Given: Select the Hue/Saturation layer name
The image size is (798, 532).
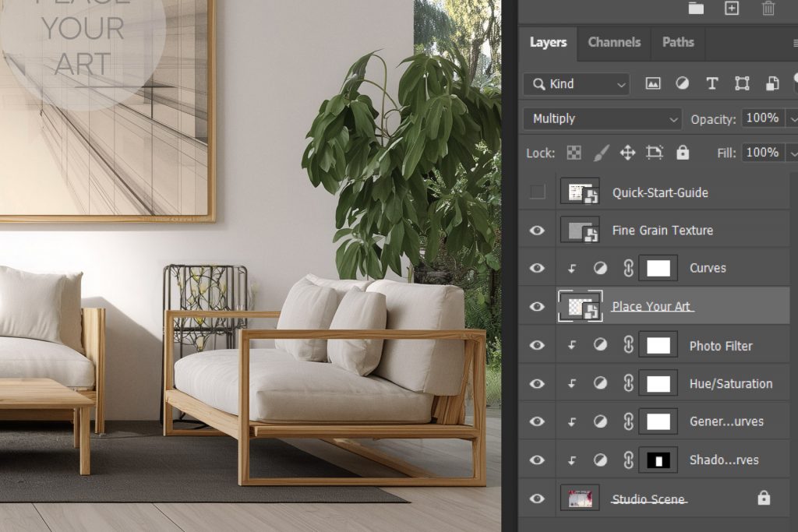Looking at the screenshot, I should 731,384.
